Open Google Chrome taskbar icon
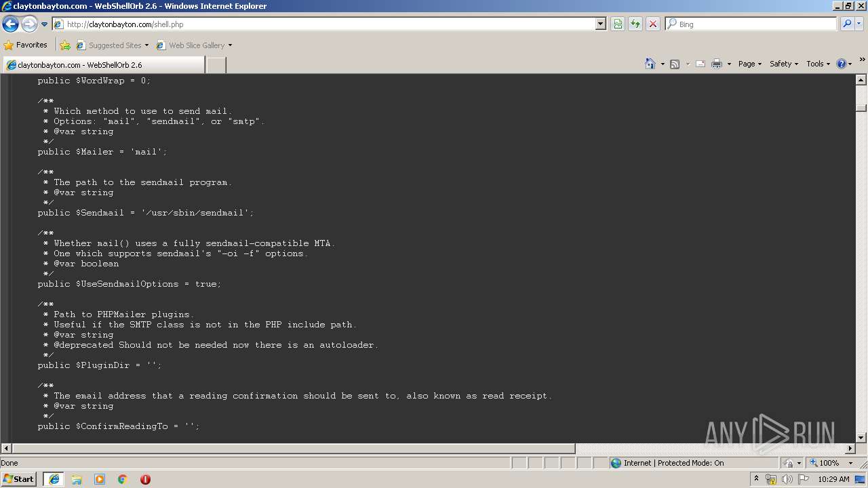 123,479
